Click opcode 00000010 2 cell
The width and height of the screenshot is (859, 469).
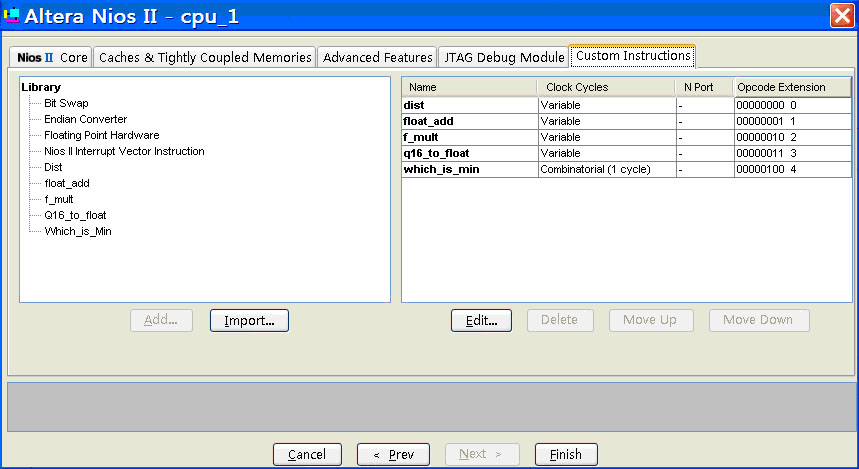coord(793,137)
